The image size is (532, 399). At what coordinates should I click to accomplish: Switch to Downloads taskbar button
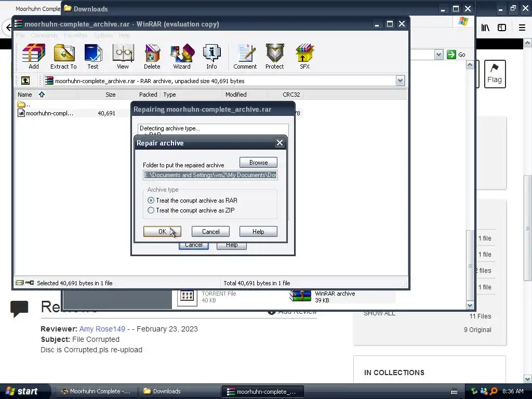(179, 391)
